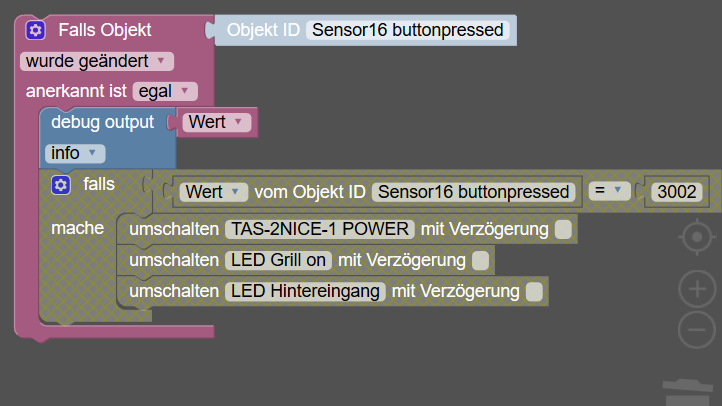The height and width of the screenshot is (406, 722).
Task: Select the LED Hintereingang object field
Action: [305, 291]
